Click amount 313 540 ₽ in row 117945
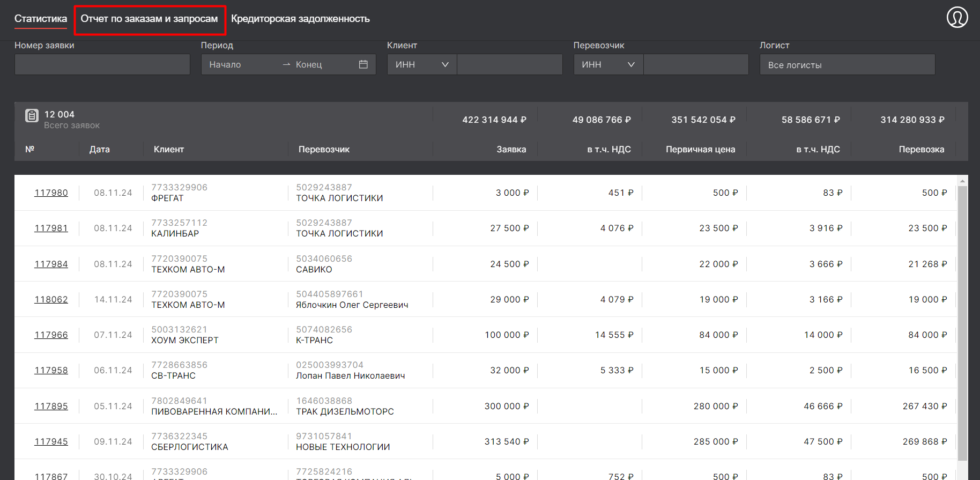This screenshot has width=980, height=480. (x=507, y=441)
